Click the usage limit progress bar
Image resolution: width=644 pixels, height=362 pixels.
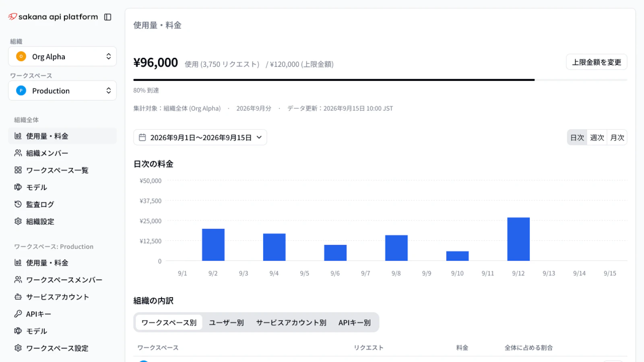tap(380, 80)
